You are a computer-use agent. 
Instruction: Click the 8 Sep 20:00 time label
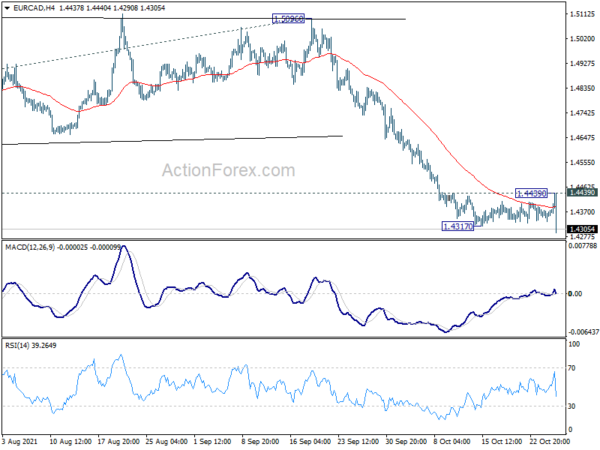coord(261,442)
